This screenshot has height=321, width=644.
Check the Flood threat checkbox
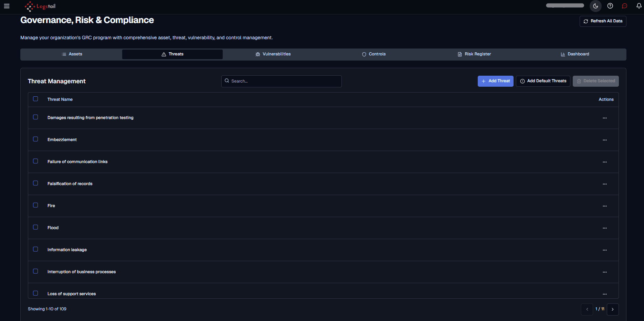click(35, 227)
